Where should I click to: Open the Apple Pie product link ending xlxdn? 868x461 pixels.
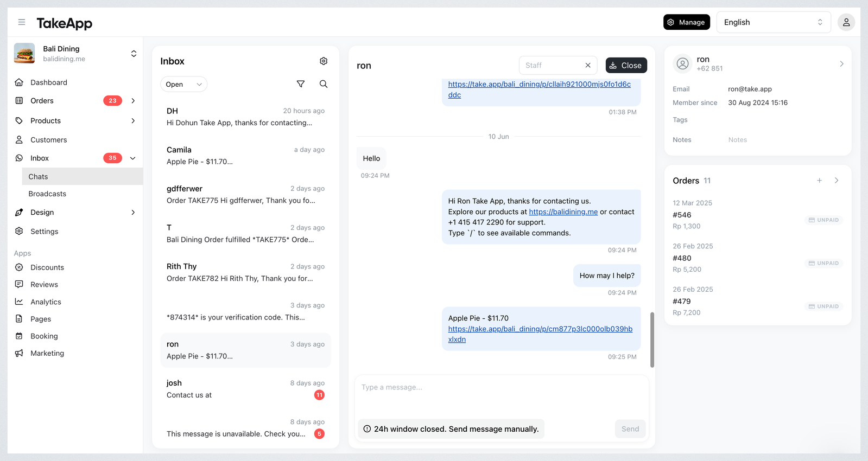540,334
